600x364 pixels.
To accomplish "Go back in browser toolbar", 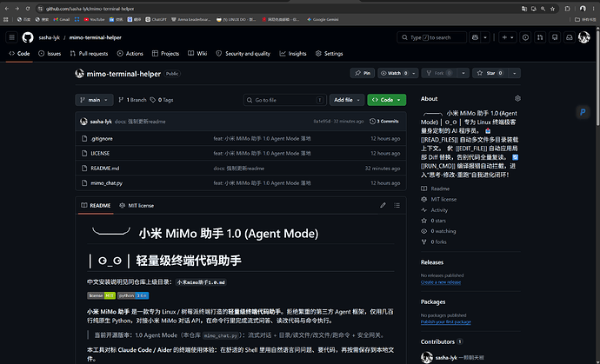I will tap(7, 9).
